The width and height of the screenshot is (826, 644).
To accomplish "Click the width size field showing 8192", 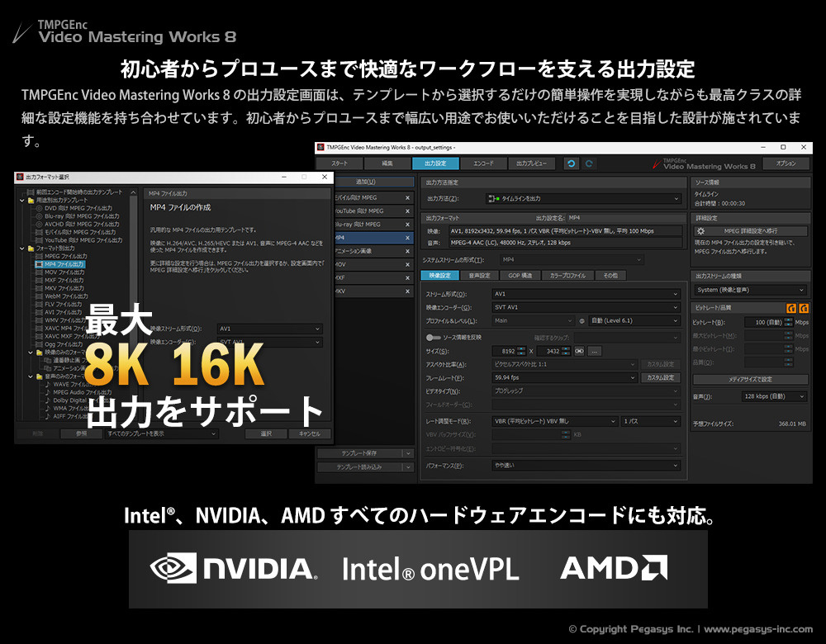I will [x=509, y=351].
